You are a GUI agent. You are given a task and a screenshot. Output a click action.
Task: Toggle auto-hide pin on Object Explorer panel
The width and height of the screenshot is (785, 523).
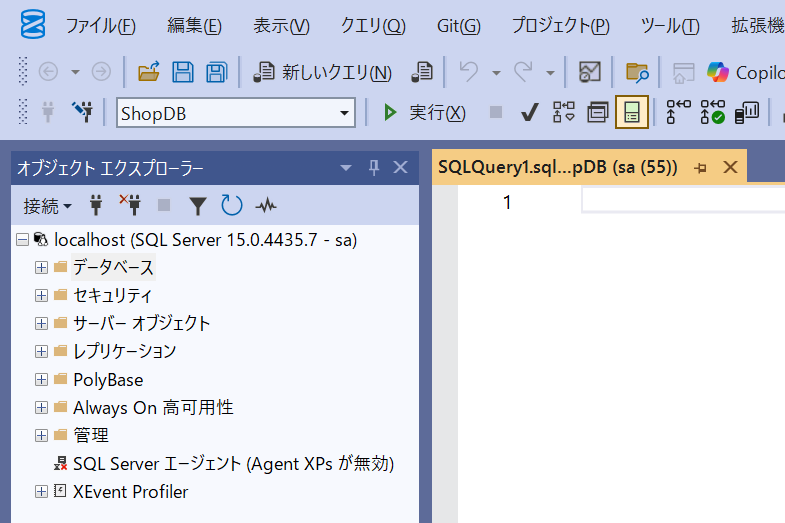373,168
